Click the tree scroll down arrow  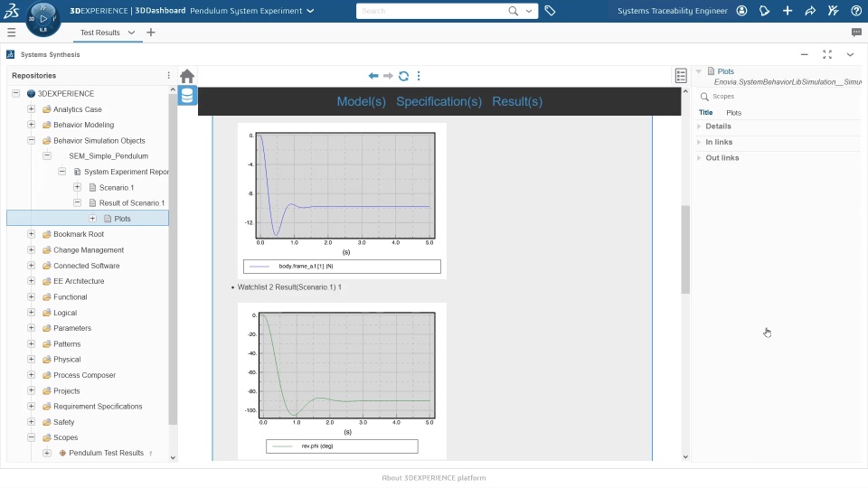[173, 457]
